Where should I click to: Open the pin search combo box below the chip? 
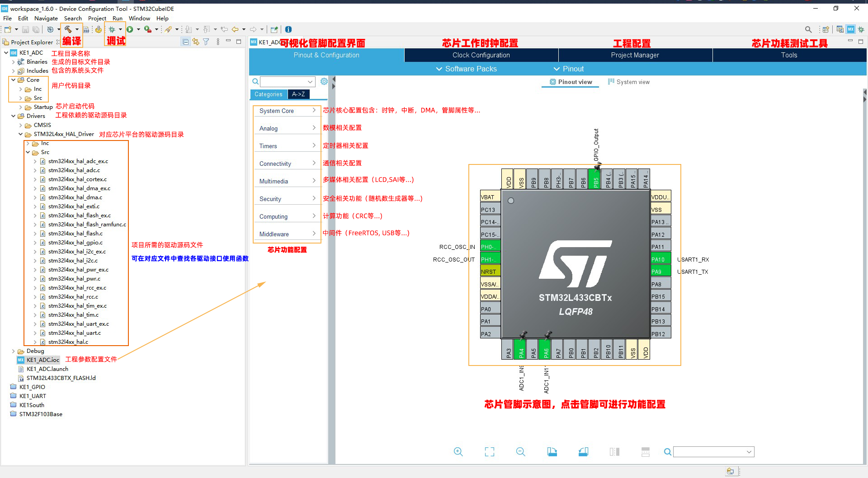[x=714, y=452]
